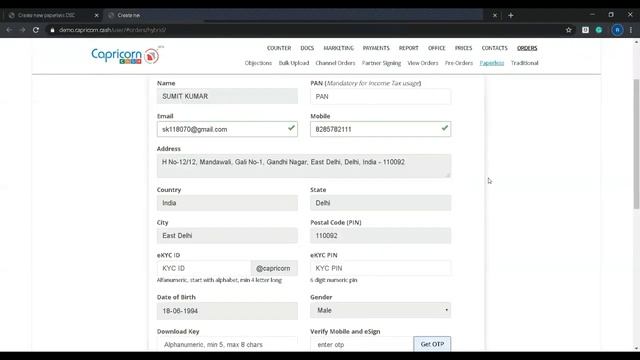Open the OFFICE menu
The image size is (640, 360).
[x=436, y=48]
